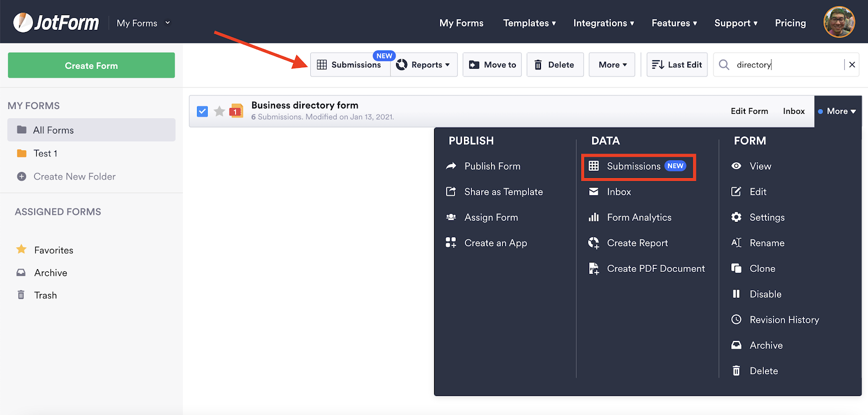Open Inbox from the form row
Viewport: 868px width, 415px height.
click(794, 111)
